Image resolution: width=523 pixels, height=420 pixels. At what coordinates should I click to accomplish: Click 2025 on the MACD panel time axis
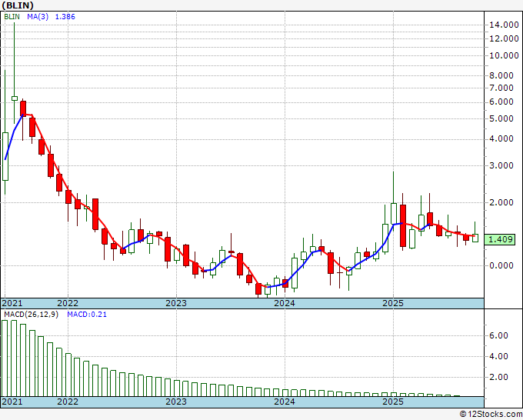(393, 402)
